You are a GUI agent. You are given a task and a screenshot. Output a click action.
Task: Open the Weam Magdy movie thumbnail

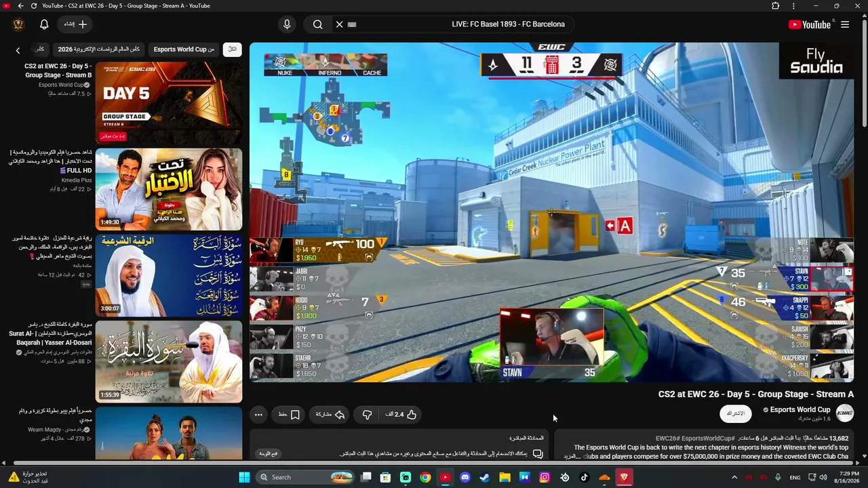pos(169,433)
